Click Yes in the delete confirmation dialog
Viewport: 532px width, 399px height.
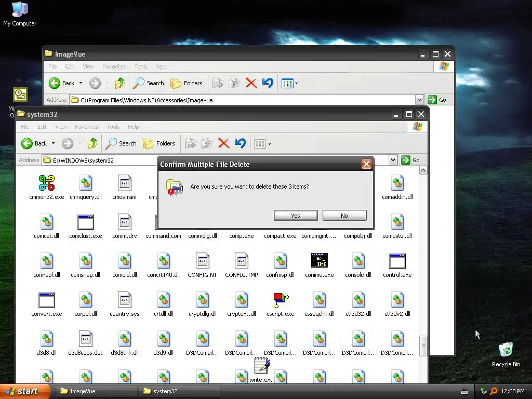click(x=296, y=216)
